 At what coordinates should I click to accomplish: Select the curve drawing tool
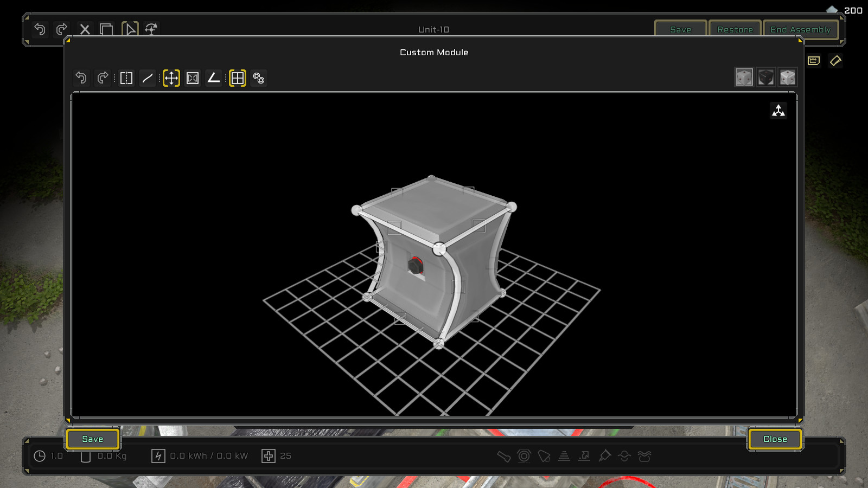coord(147,78)
